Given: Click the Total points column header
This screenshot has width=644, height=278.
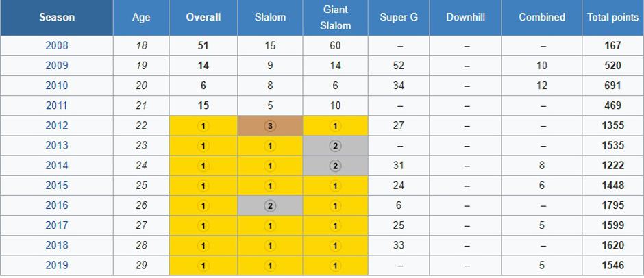Looking at the screenshot, I should [612, 17].
